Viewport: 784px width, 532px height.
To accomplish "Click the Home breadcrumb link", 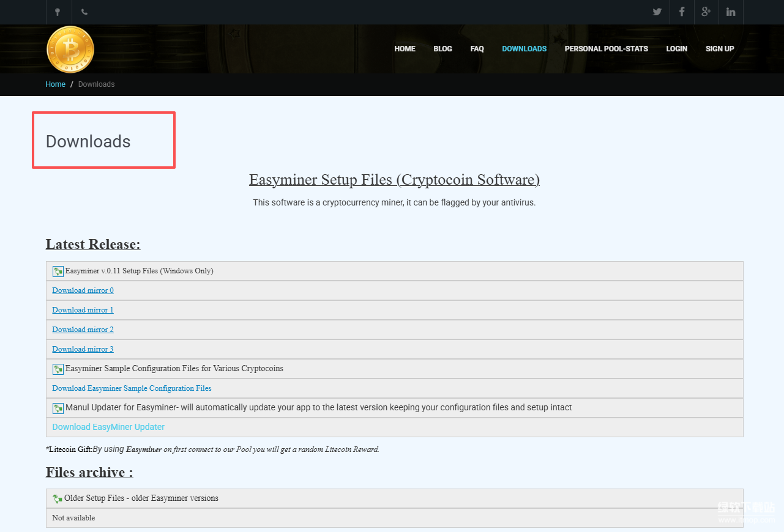I will 55,84.
